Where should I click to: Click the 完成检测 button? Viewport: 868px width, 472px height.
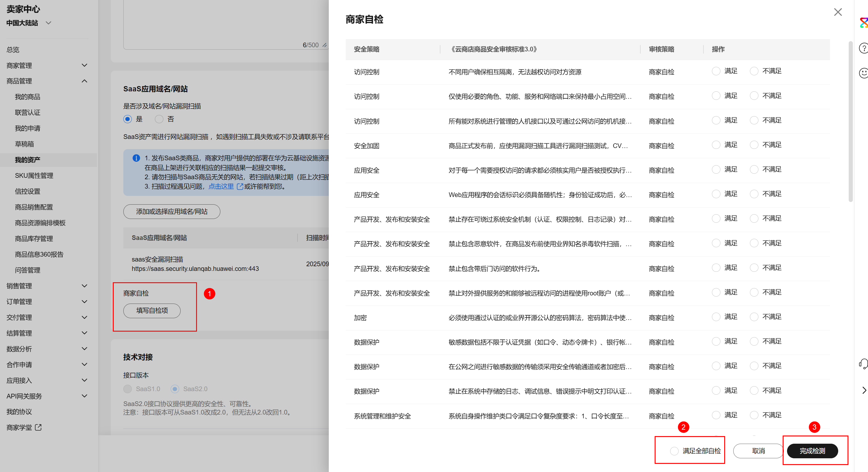(812, 451)
